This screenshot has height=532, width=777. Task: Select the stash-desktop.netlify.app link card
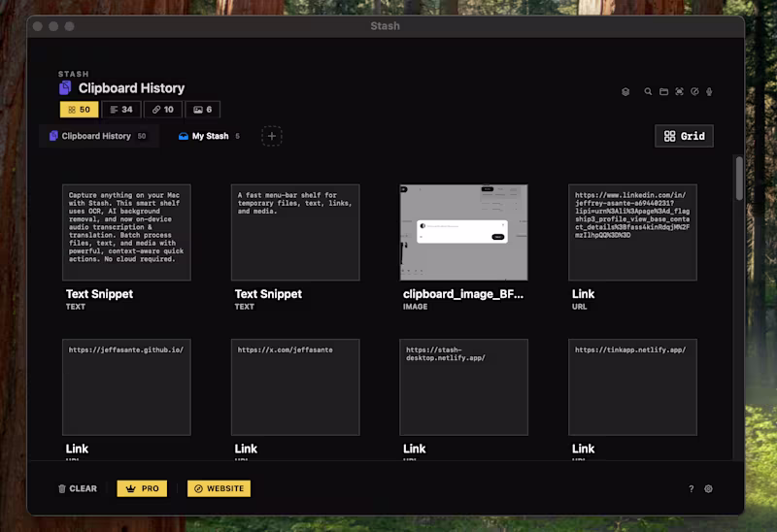click(464, 387)
